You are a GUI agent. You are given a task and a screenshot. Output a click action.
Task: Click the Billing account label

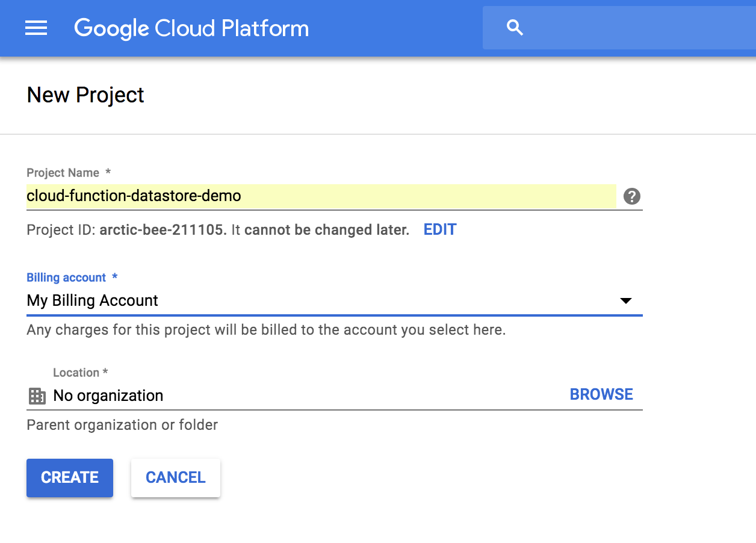(66, 278)
